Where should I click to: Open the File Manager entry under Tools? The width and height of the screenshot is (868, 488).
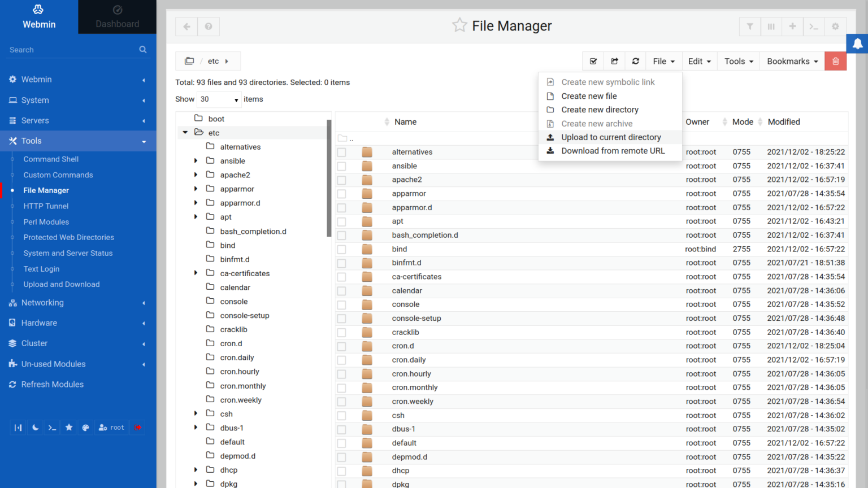[46, 190]
